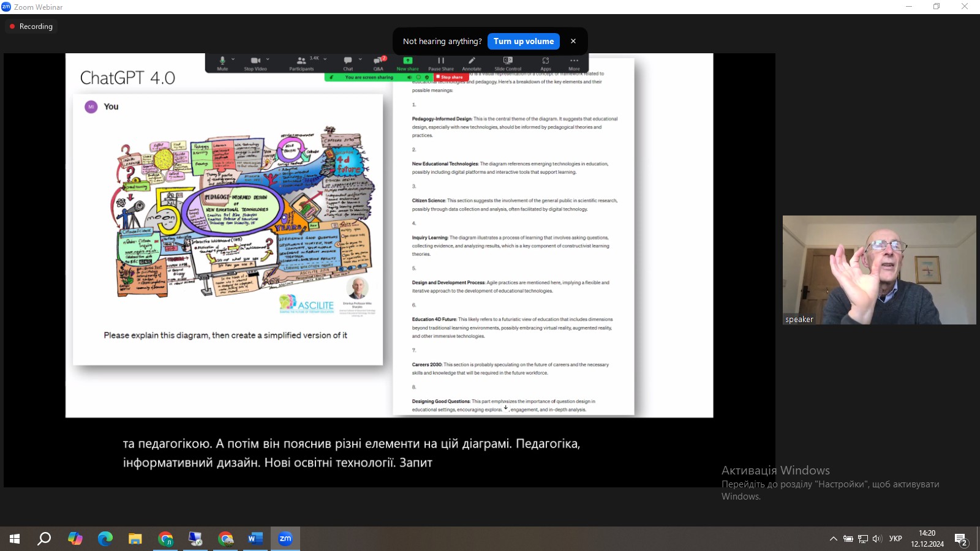Click the Citizen Science heading

point(428,200)
